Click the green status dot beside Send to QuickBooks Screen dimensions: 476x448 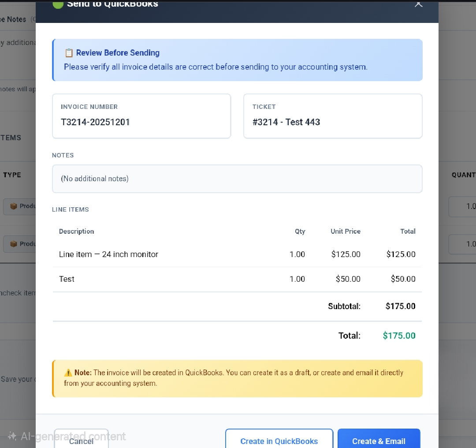[x=58, y=4]
